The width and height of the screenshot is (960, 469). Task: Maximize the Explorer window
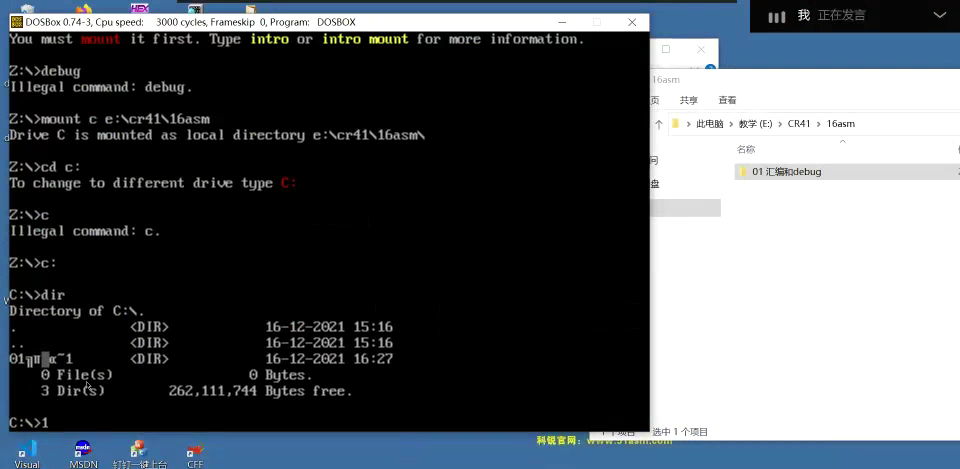(666, 49)
